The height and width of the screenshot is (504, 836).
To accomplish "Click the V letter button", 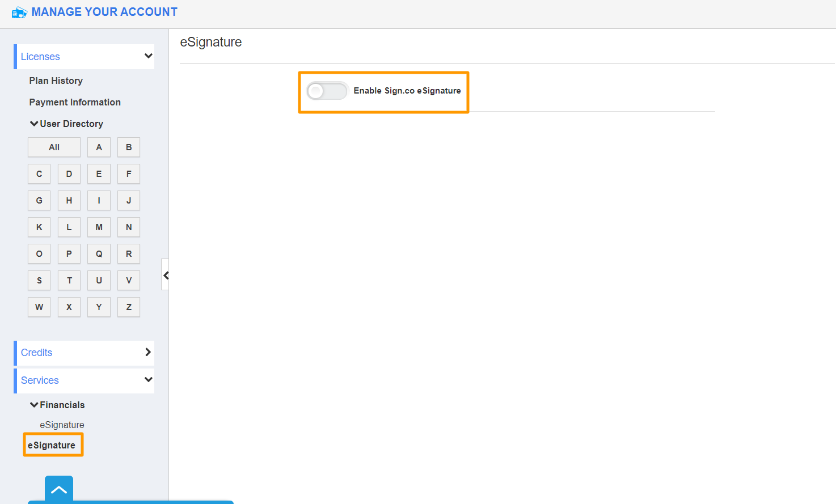I will point(129,281).
